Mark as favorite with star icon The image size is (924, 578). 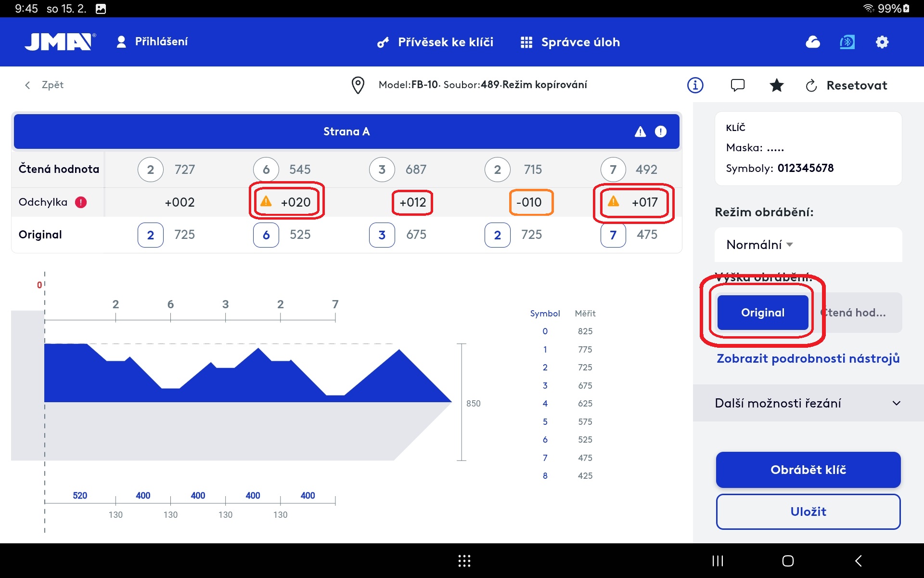(776, 85)
